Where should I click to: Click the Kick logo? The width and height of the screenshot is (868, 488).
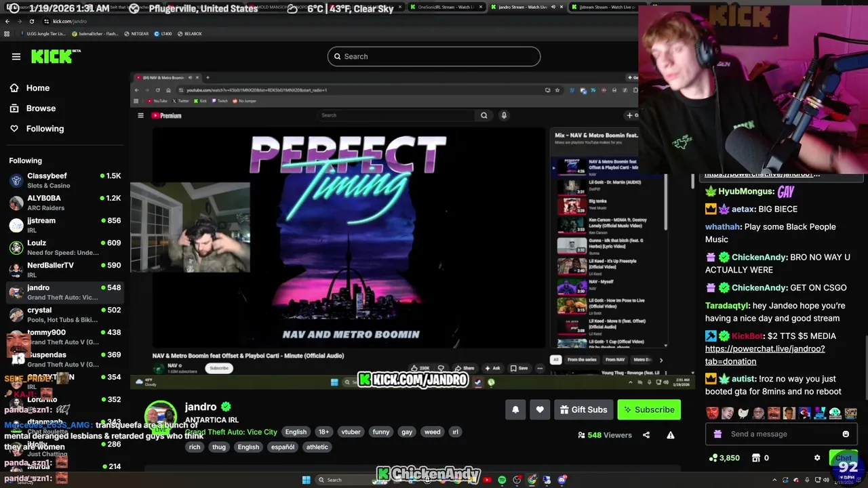[x=56, y=56]
